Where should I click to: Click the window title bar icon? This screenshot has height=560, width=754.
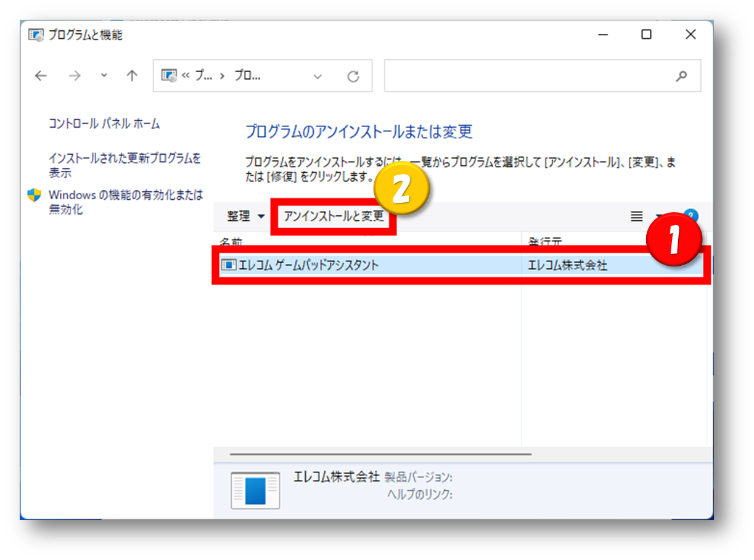pyautogui.click(x=36, y=35)
